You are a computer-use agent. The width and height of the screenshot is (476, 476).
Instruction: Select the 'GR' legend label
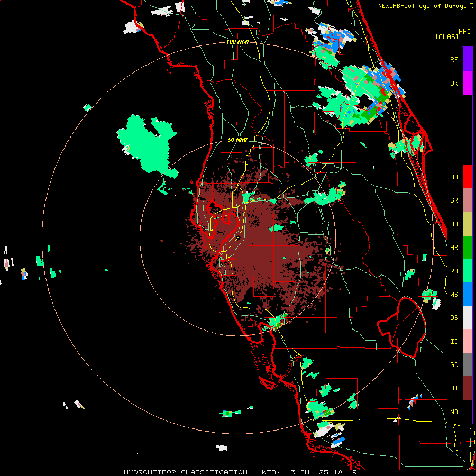[454, 200]
